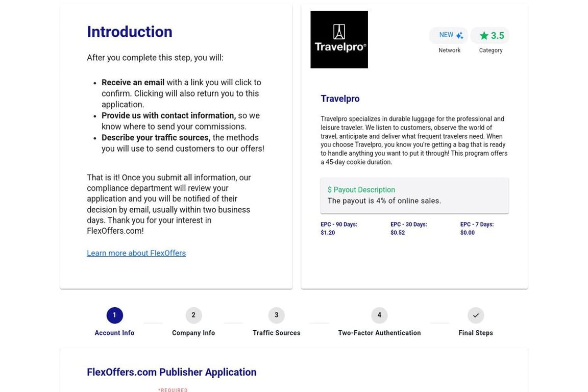Click the Travelpro logo image

[339, 39]
